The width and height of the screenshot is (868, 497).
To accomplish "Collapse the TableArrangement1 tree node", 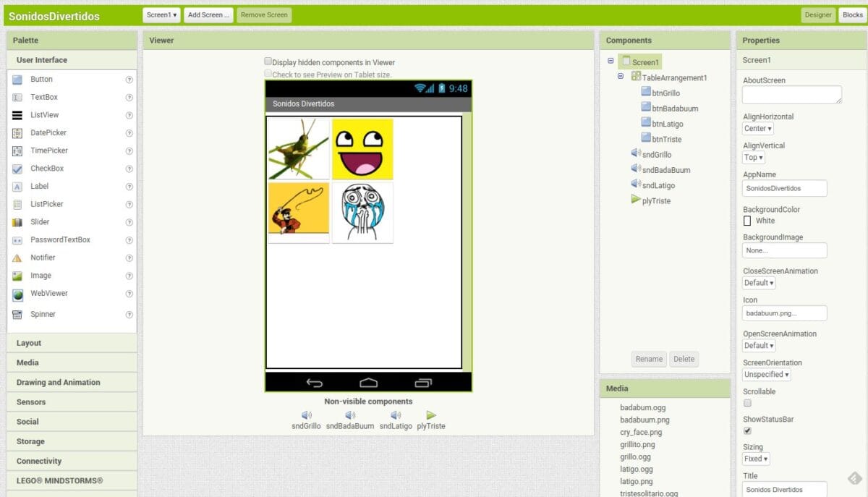I will pyautogui.click(x=621, y=77).
